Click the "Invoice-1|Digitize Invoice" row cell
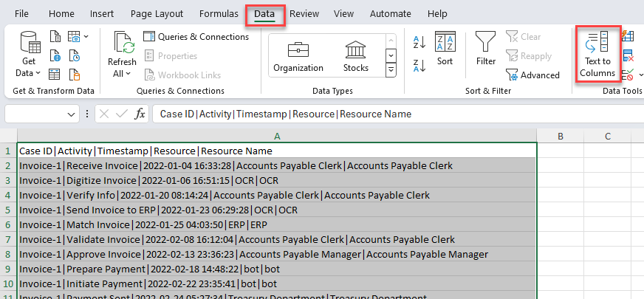The image size is (644, 299). (277, 181)
